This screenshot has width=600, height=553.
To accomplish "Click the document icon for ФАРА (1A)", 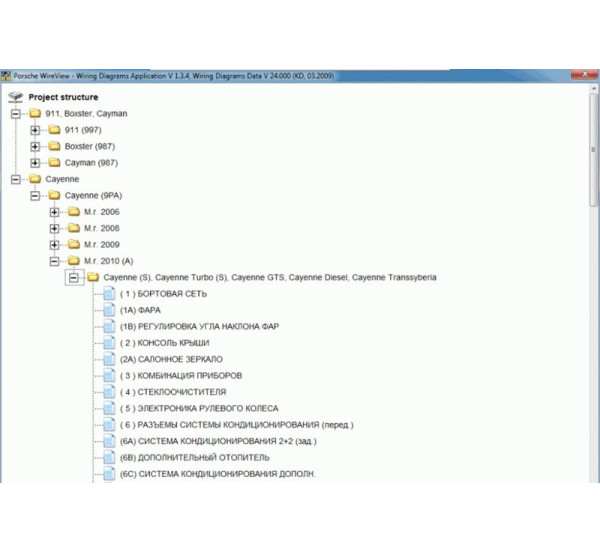I will (x=108, y=310).
